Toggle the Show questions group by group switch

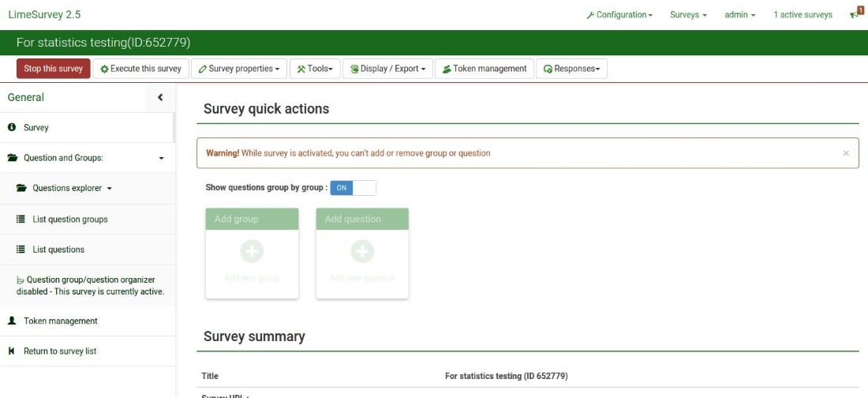pyautogui.click(x=353, y=188)
